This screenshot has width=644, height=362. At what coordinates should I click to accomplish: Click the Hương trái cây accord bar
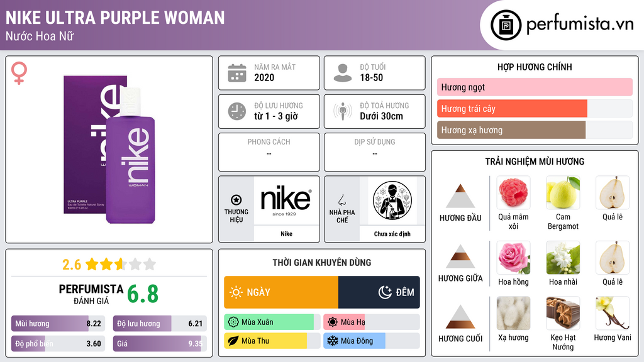[x=535, y=108]
